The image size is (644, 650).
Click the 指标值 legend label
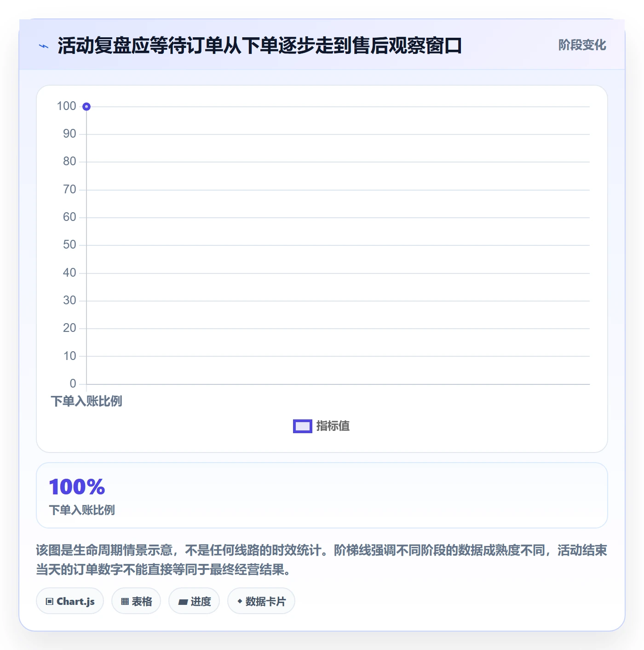click(333, 426)
